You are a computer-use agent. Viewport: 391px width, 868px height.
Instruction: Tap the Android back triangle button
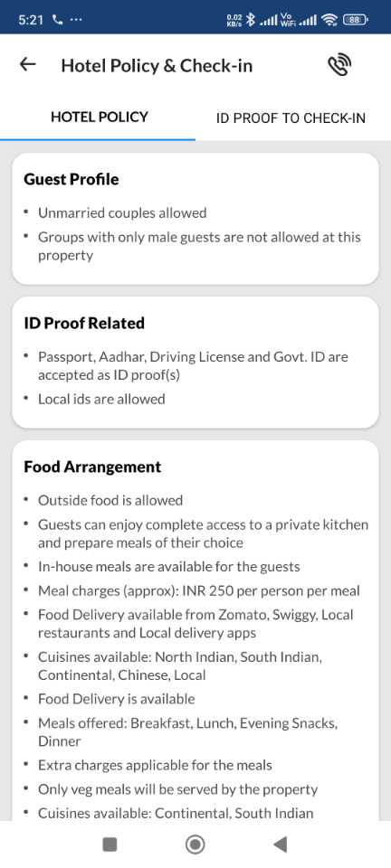(281, 844)
